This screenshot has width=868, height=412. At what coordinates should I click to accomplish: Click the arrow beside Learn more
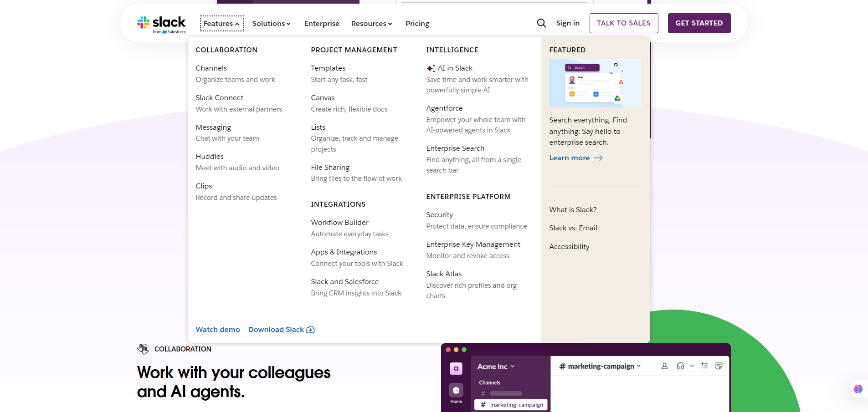coord(598,158)
